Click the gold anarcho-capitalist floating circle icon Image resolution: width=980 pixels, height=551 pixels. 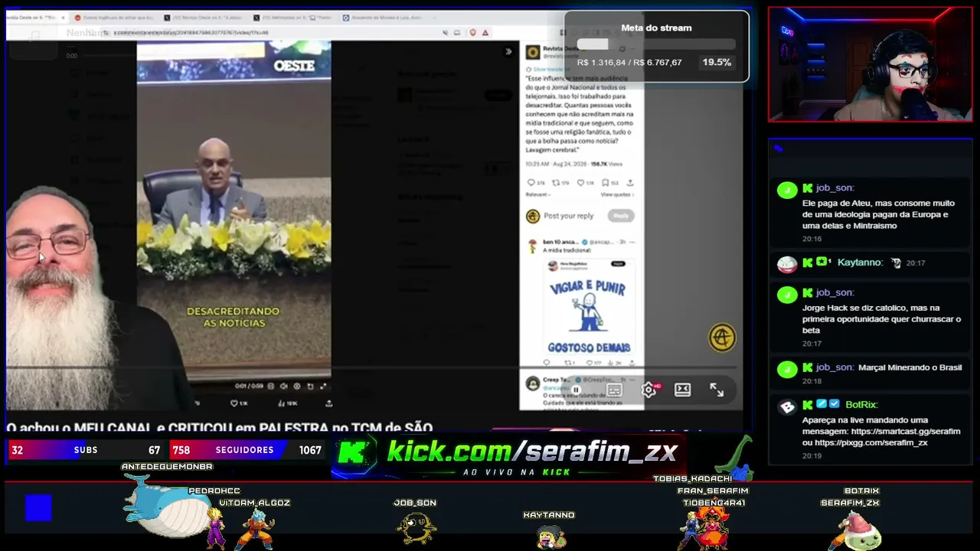coord(722,337)
